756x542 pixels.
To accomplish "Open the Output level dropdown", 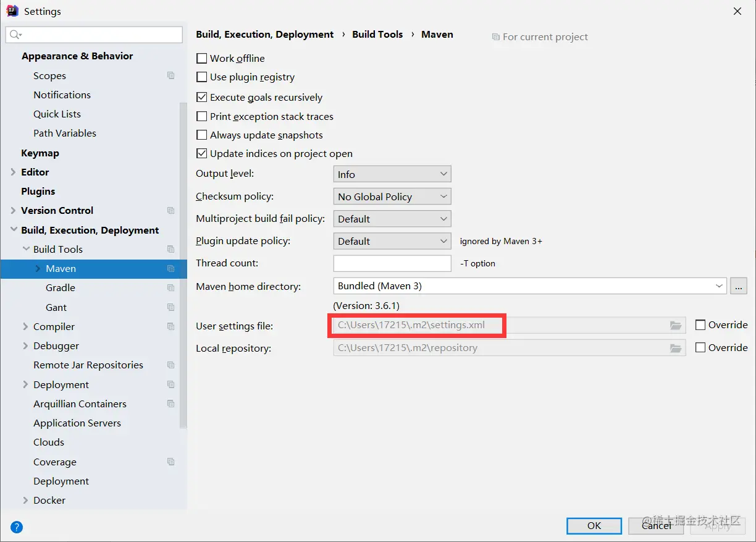I will pyautogui.click(x=392, y=174).
